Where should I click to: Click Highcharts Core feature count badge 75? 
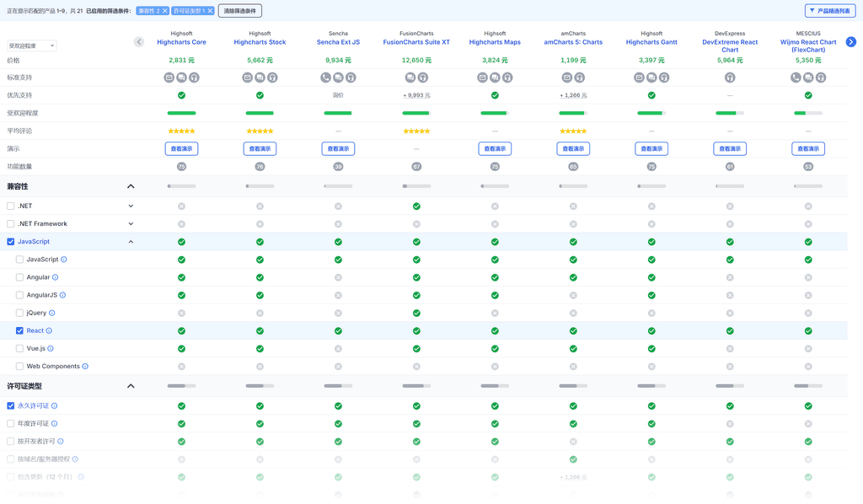tap(182, 167)
